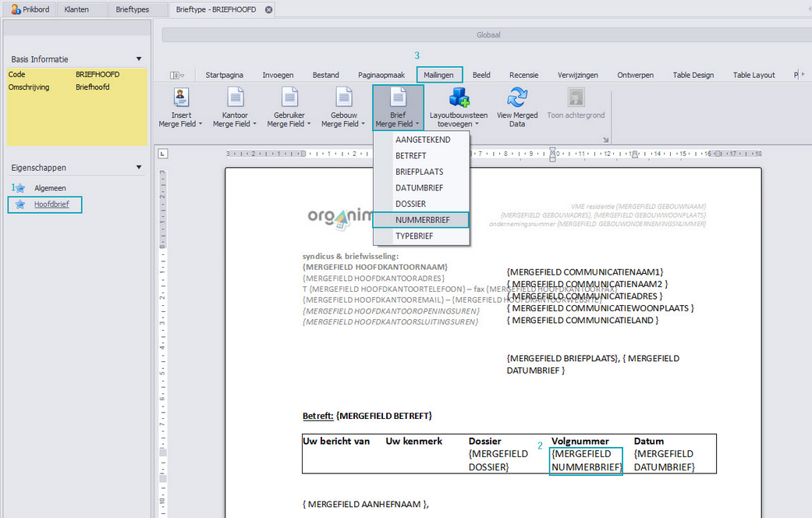Click the Kantoor Merge Field icon
The image size is (812, 518).
[x=235, y=97]
